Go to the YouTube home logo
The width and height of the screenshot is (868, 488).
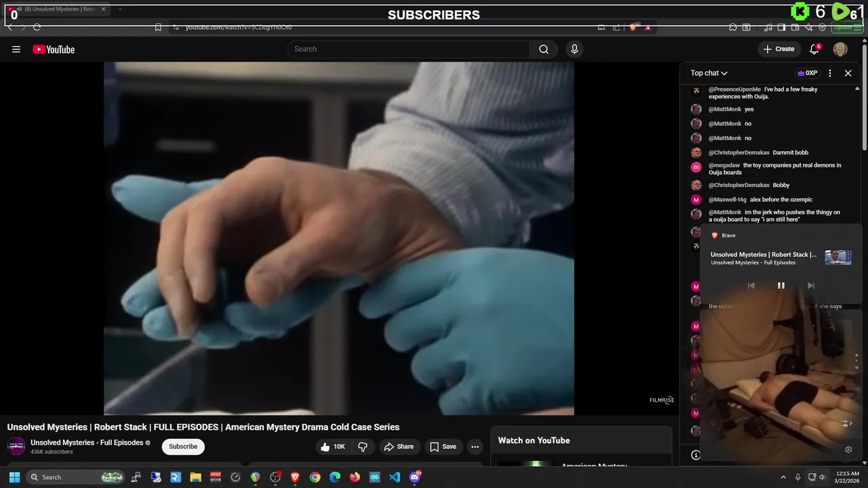(54, 49)
